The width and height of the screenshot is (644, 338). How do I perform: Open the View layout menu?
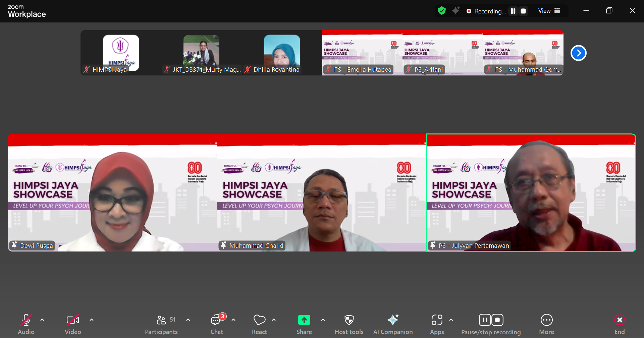pos(549,11)
